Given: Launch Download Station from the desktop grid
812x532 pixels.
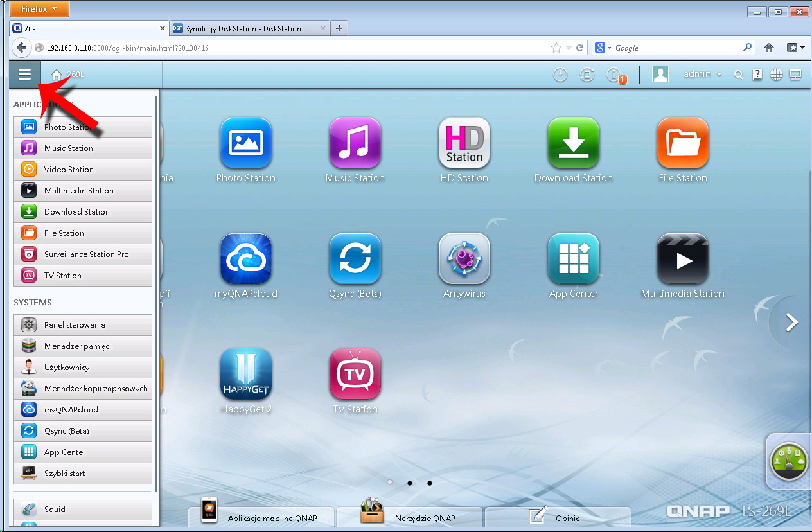Looking at the screenshot, I should [x=573, y=143].
